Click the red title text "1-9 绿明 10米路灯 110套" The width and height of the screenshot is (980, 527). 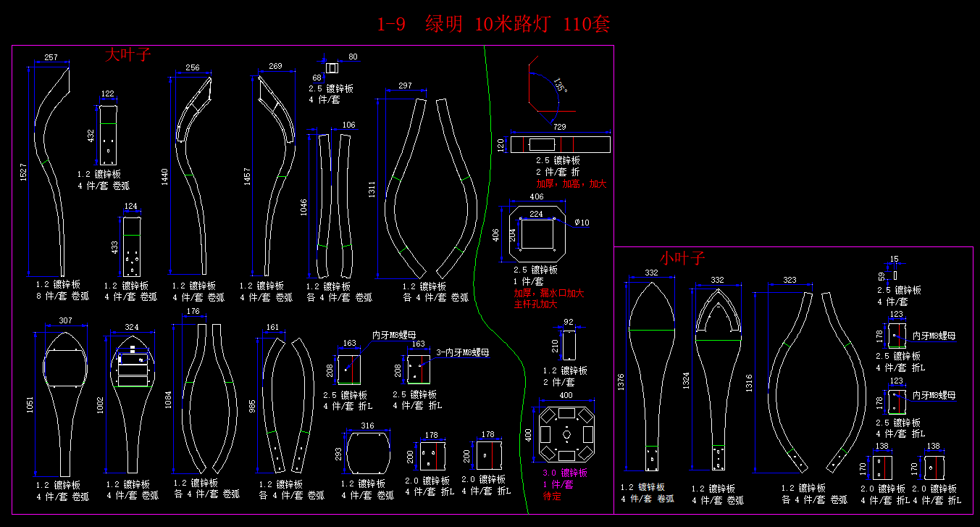point(493,25)
